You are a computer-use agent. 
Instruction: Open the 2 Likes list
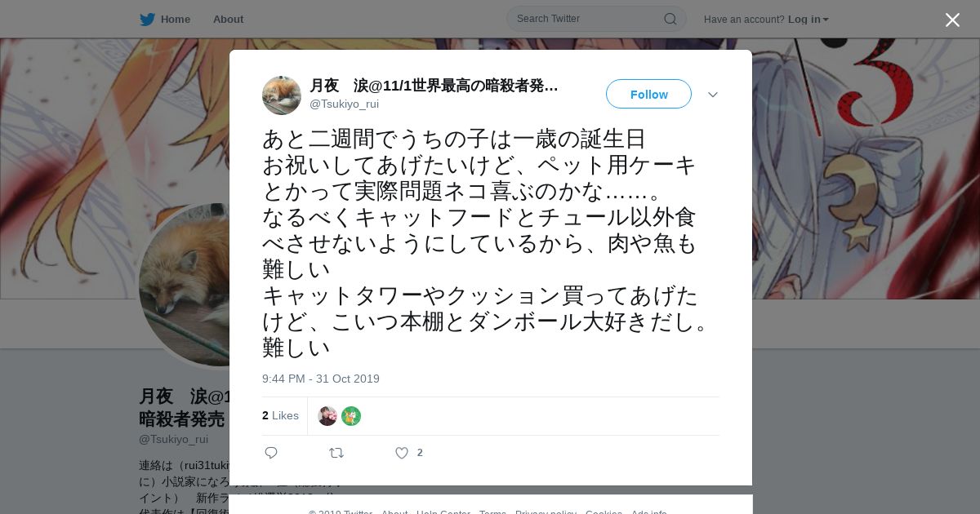[x=280, y=415]
